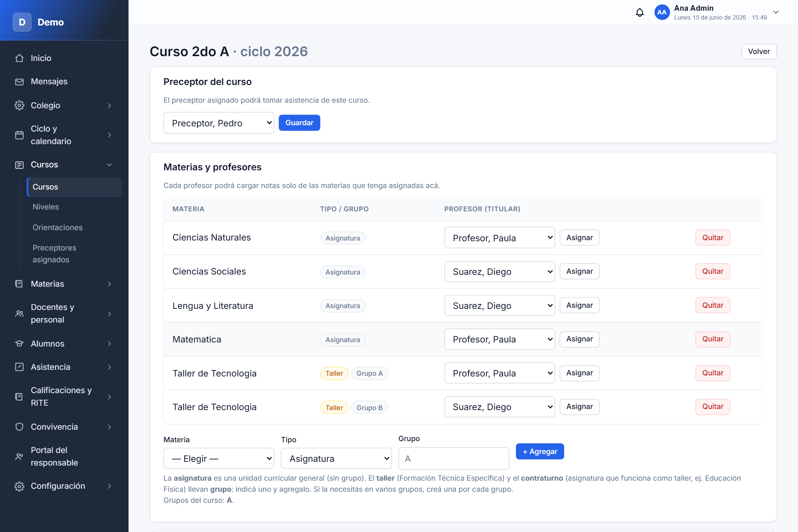Click the Grupo text input field

pyautogui.click(x=454, y=458)
